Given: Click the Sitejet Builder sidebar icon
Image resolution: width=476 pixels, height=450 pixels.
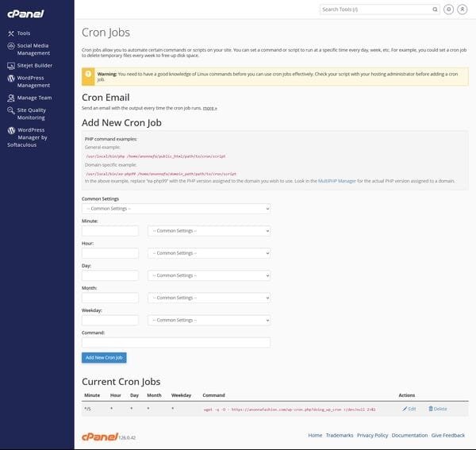Looking at the screenshot, I should [11, 65].
